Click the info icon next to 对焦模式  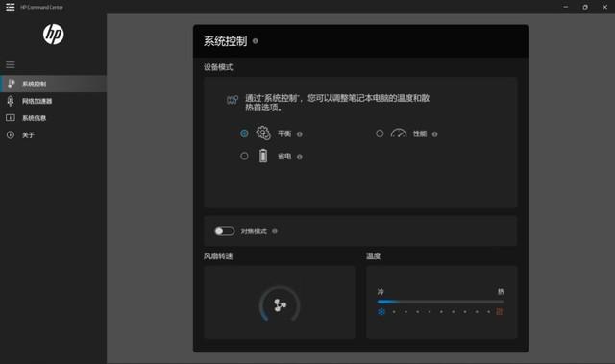point(275,231)
